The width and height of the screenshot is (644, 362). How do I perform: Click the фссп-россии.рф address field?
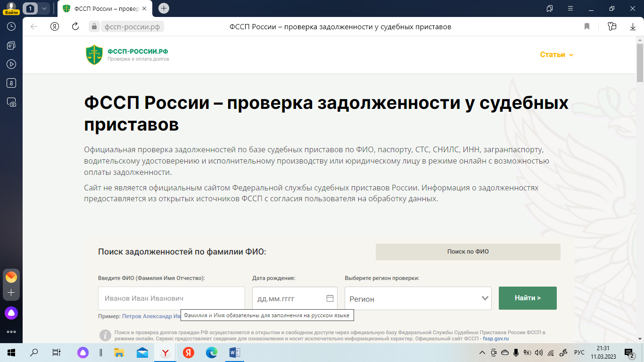pos(132,27)
